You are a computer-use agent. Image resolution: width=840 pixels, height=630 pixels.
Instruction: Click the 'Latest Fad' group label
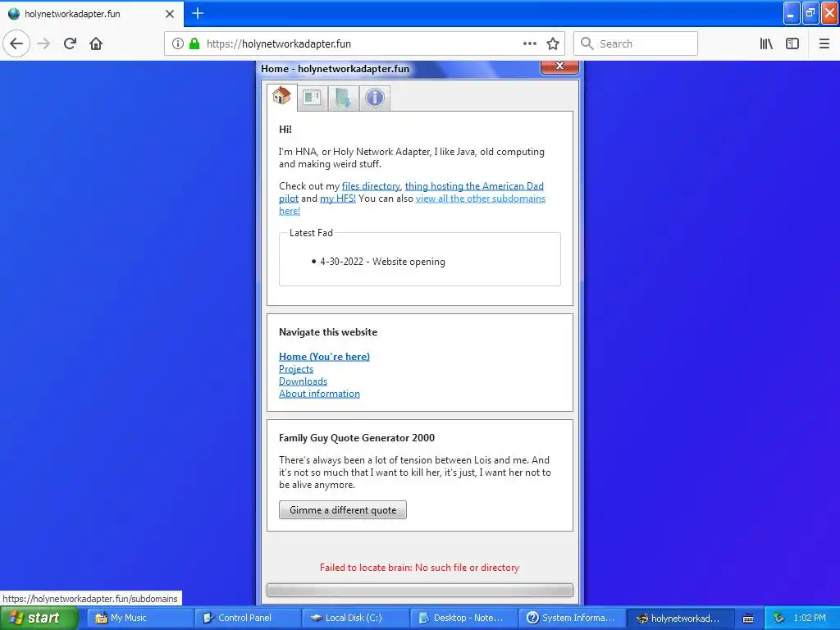point(311,232)
